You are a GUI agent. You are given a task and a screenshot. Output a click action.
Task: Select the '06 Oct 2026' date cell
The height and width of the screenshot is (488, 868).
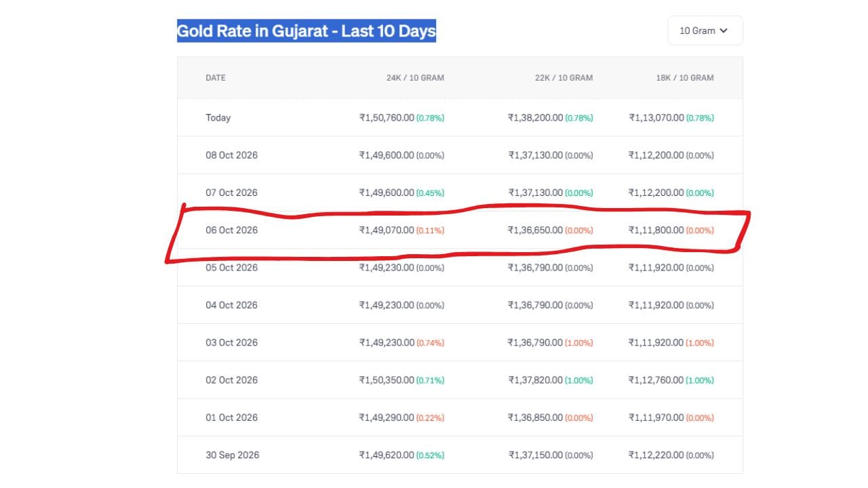[232, 230]
